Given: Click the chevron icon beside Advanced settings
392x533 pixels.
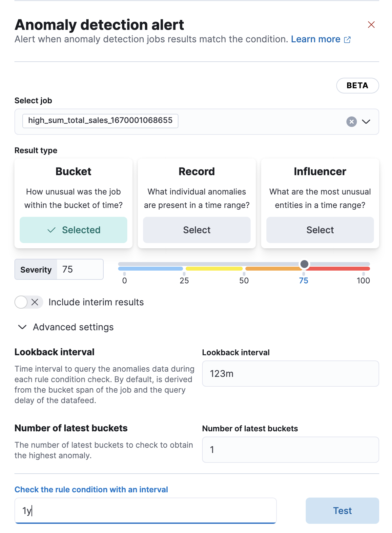Looking at the screenshot, I should tap(22, 327).
